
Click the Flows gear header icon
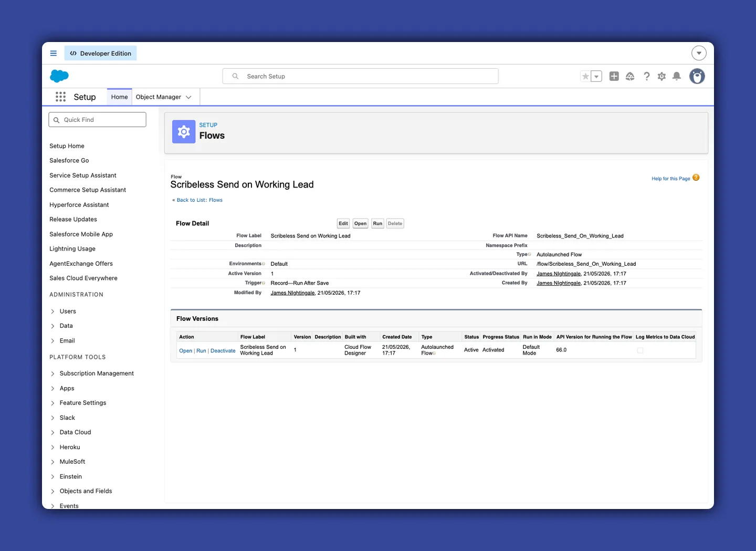(184, 131)
